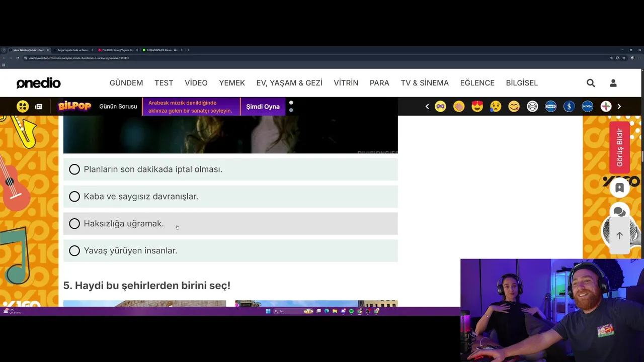Image resolution: width=644 pixels, height=362 pixels.
Task: Open the comments speech bubble icon
Action: click(x=619, y=212)
